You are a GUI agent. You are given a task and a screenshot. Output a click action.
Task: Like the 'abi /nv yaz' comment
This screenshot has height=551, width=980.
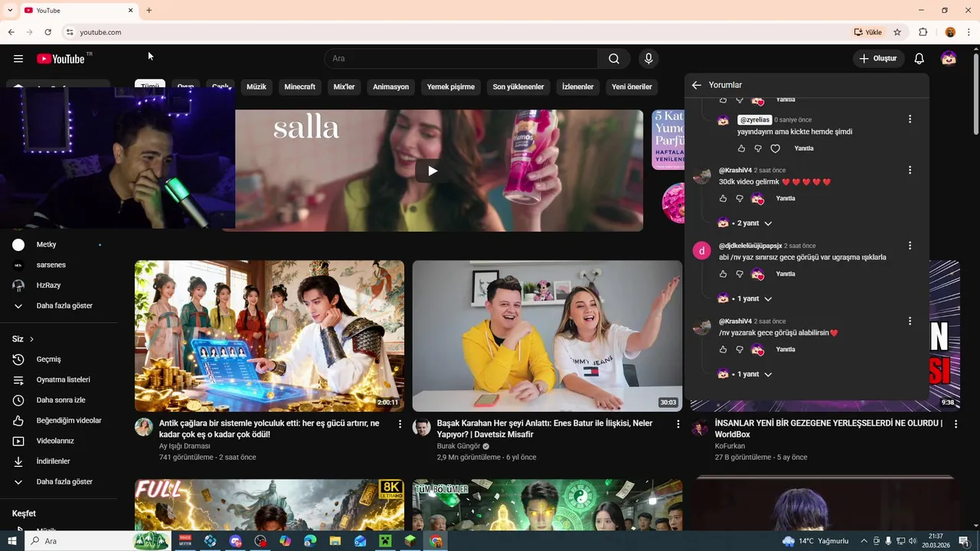click(723, 274)
